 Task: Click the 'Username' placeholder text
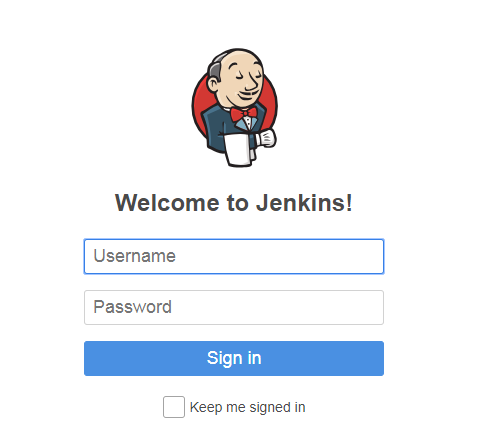[134, 256]
